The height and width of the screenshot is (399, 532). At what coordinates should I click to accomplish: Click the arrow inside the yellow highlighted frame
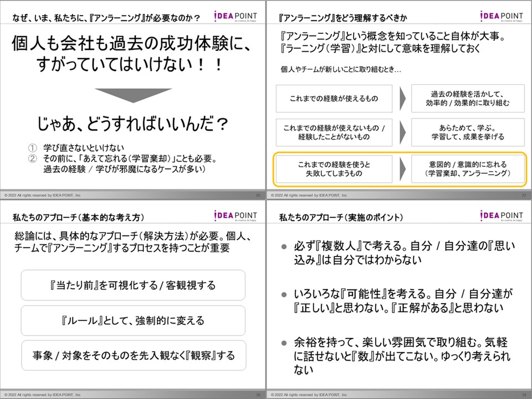click(x=402, y=169)
